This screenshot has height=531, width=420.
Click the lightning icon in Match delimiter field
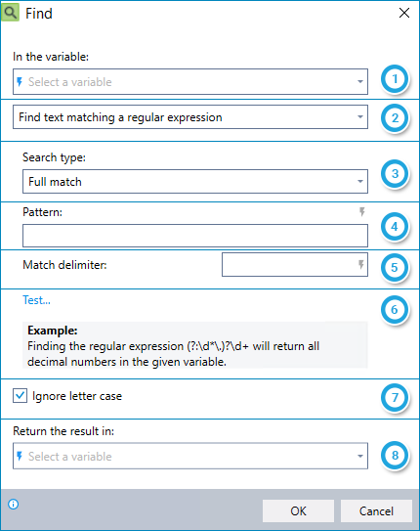(x=360, y=264)
